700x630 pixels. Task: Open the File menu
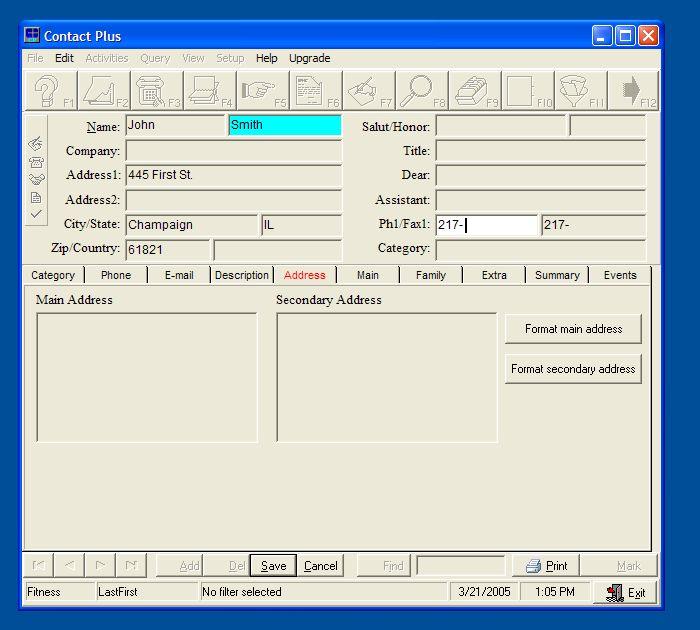[35, 58]
